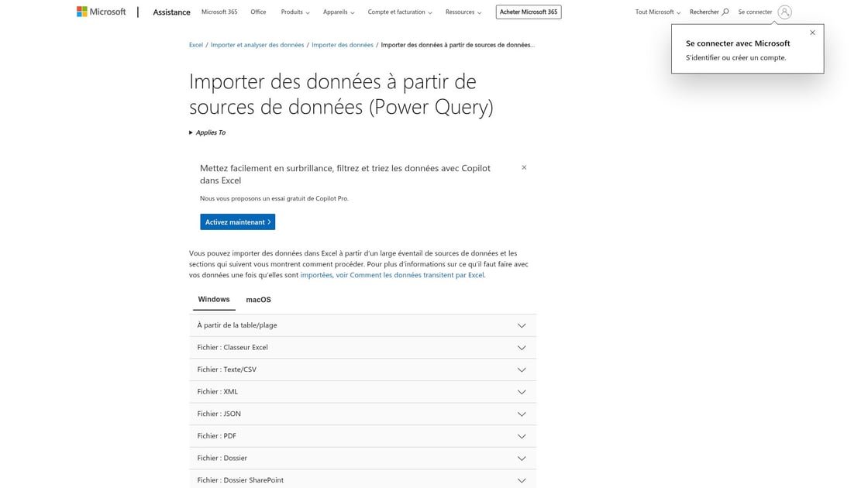The height and width of the screenshot is (488, 868).
Task: Expand Fichier : Texte/CSV section
Action: pos(363,369)
